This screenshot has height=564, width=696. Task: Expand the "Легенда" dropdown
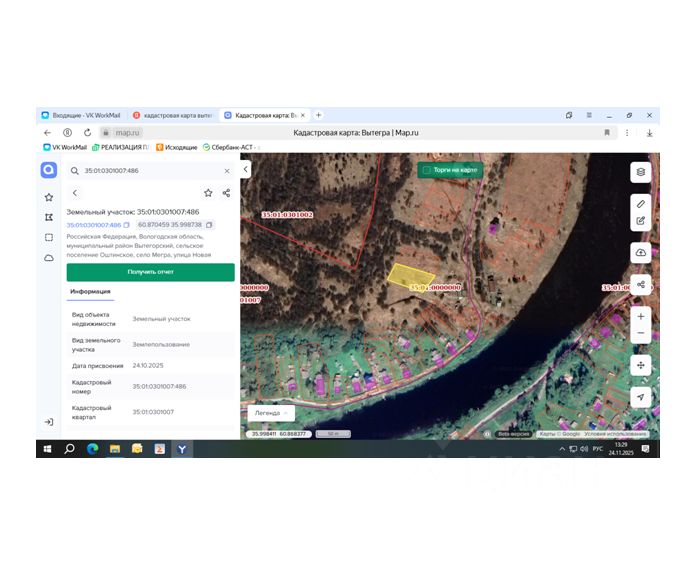(x=270, y=412)
